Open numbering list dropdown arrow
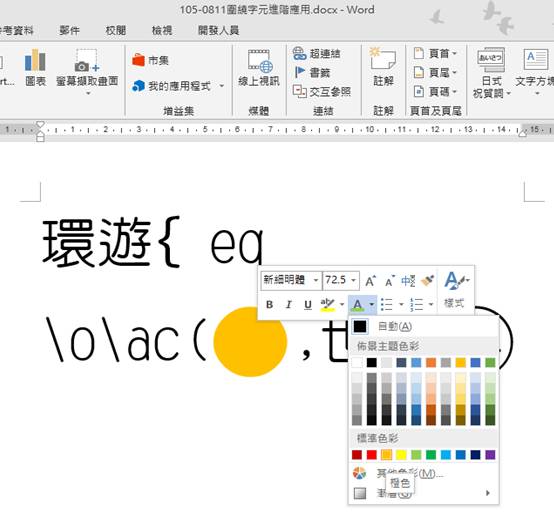This screenshot has width=554, height=530. [x=431, y=305]
